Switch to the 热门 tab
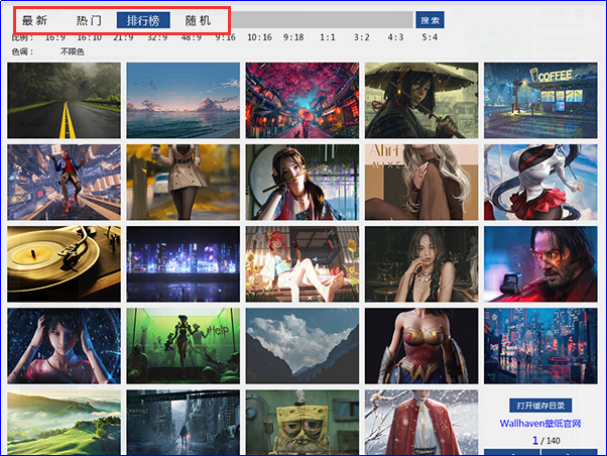 89,20
